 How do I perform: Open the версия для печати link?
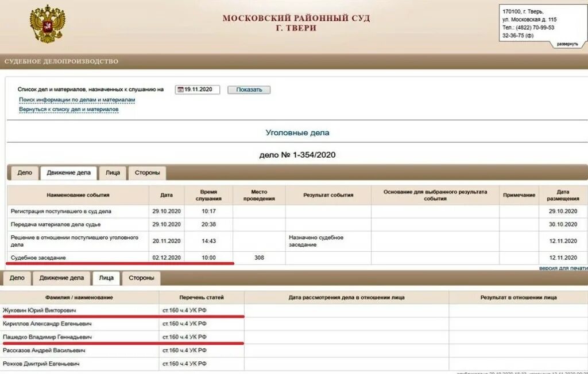click(x=563, y=268)
